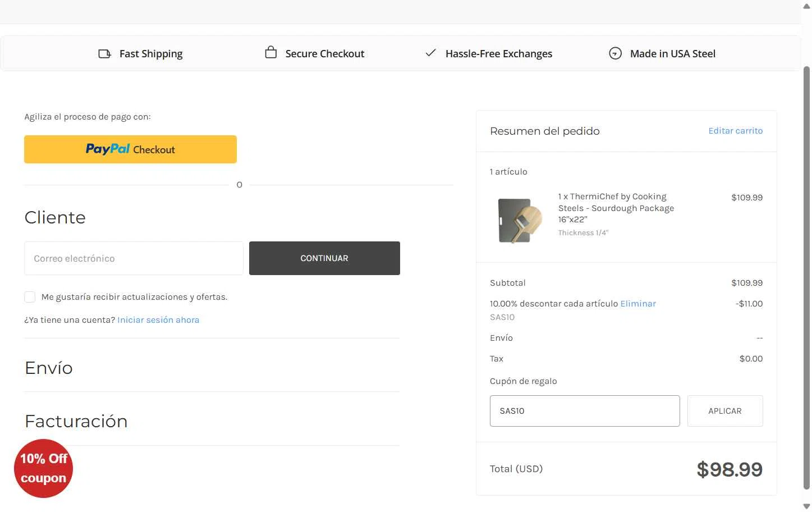Click the Cupón de regalo label

point(524,381)
